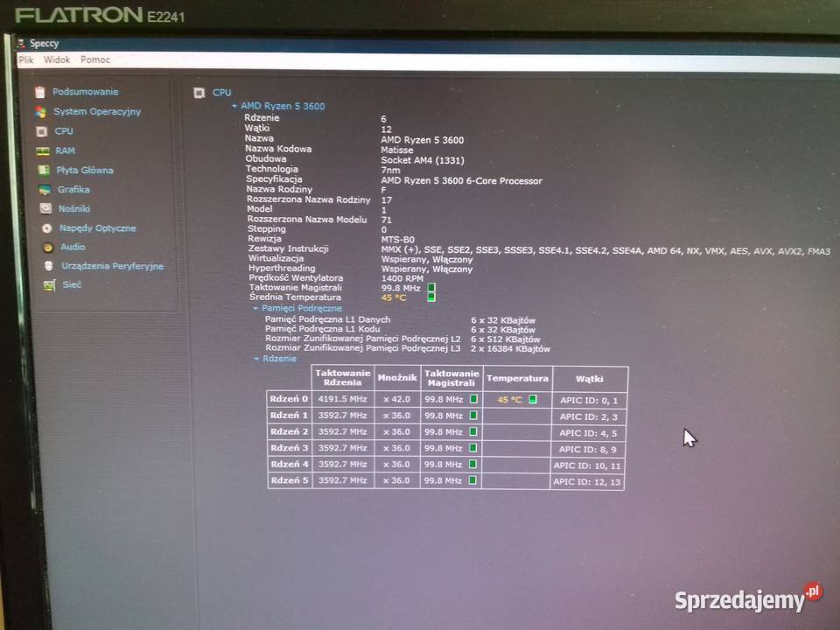
Task: Click the Taktowanie Rdzenia column header
Action: click(x=343, y=378)
